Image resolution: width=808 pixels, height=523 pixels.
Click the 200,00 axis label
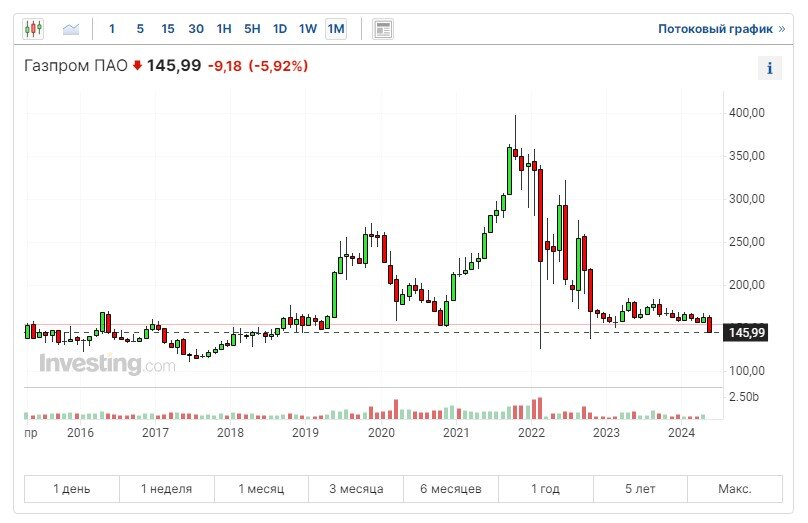click(747, 284)
